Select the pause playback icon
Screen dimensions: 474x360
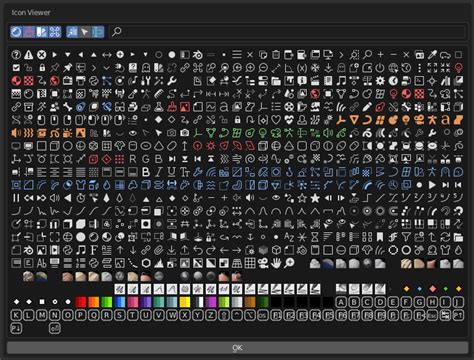point(16,198)
